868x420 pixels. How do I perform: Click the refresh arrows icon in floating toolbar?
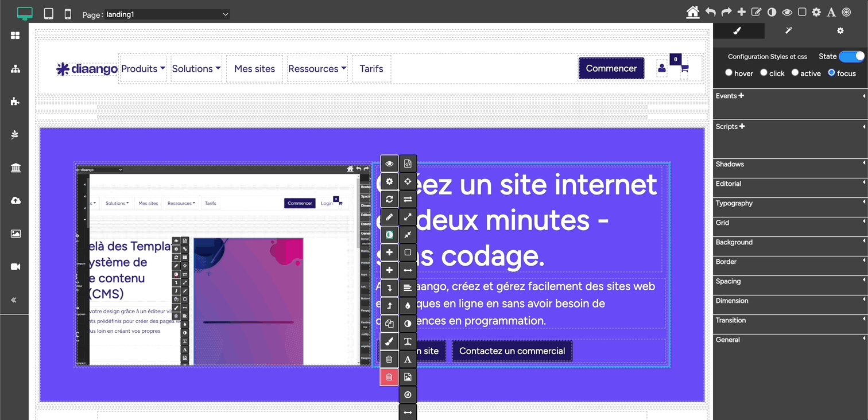point(389,199)
